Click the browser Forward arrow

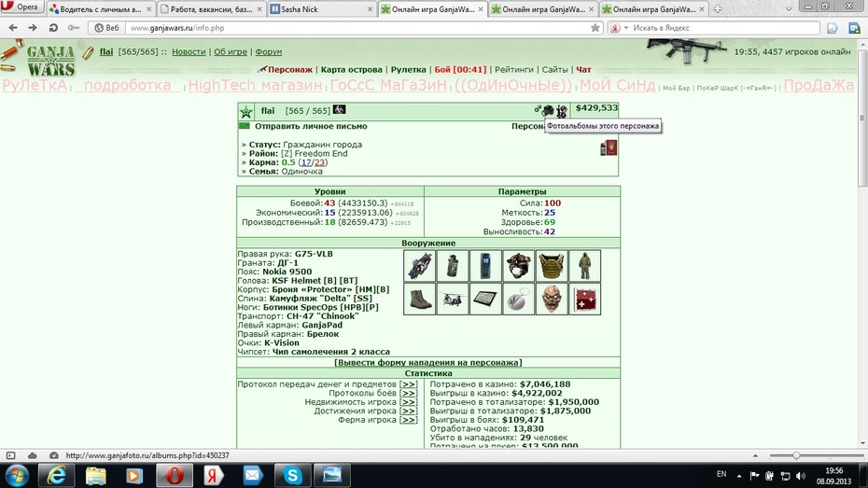tap(33, 28)
